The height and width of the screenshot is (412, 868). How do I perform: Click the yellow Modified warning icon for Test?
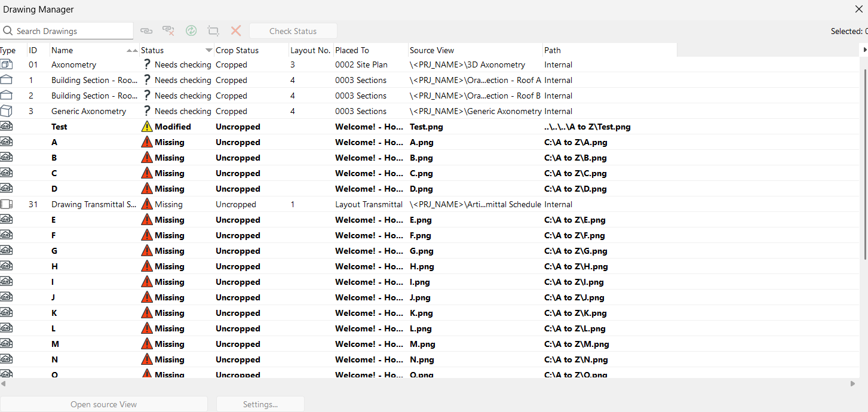147,127
